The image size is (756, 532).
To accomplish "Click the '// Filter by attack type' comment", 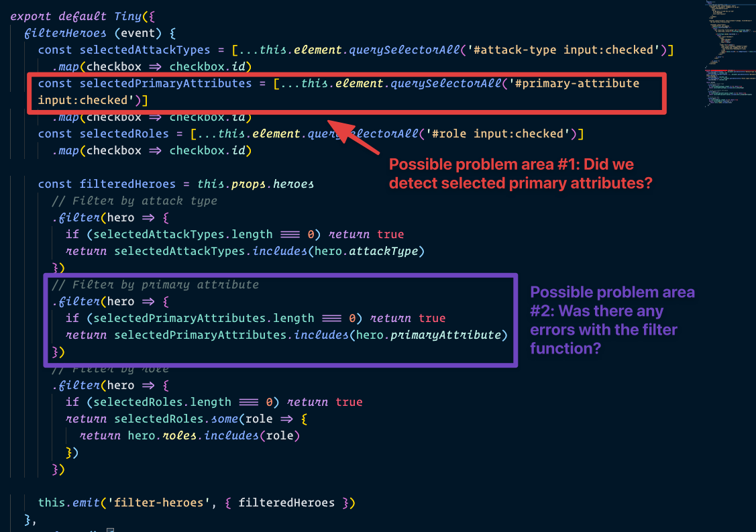I will point(135,201).
